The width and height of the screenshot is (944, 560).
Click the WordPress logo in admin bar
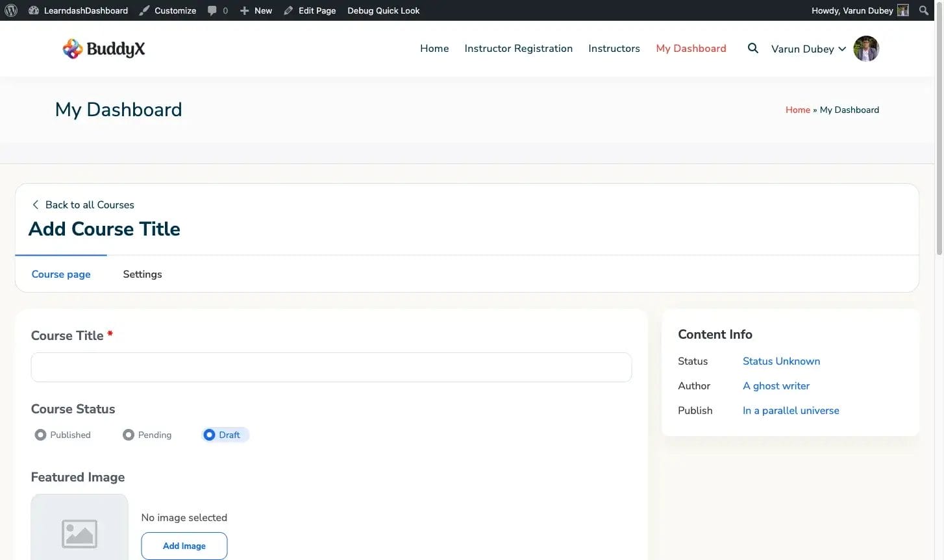(11, 10)
